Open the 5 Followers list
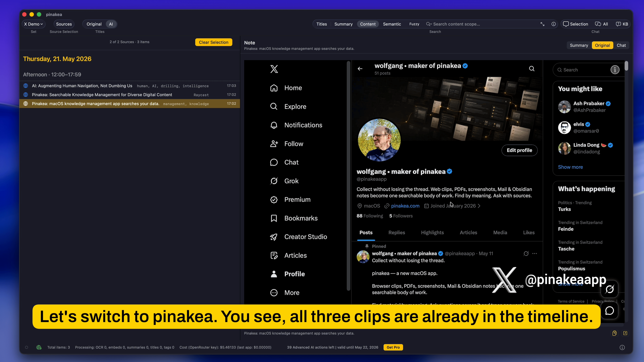The width and height of the screenshot is (644, 362). click(401, 216)
